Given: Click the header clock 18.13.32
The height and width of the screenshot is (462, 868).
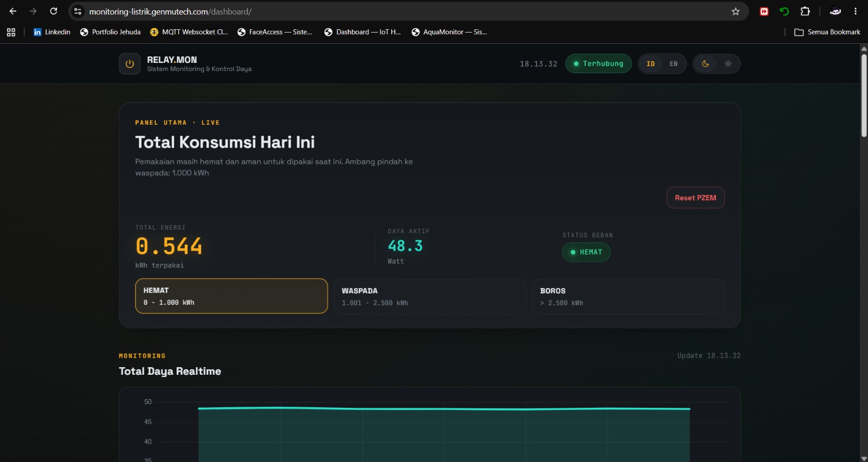Looking at the screenshot, I should tap(538, 64).
